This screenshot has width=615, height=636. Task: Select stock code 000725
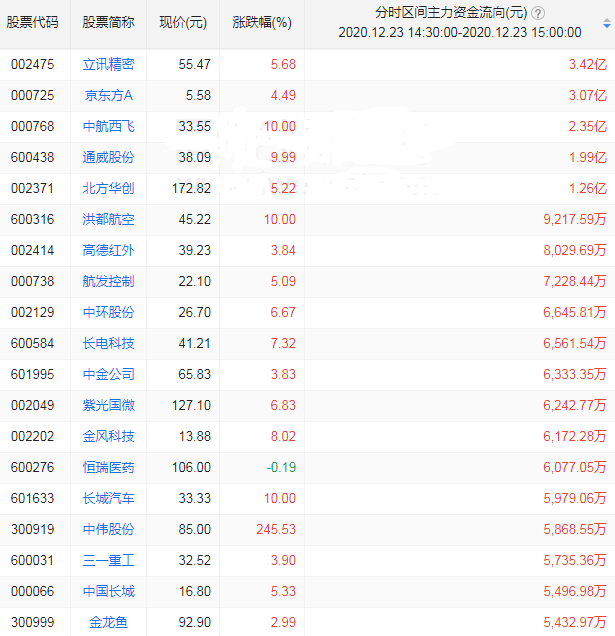pos(32,95)
